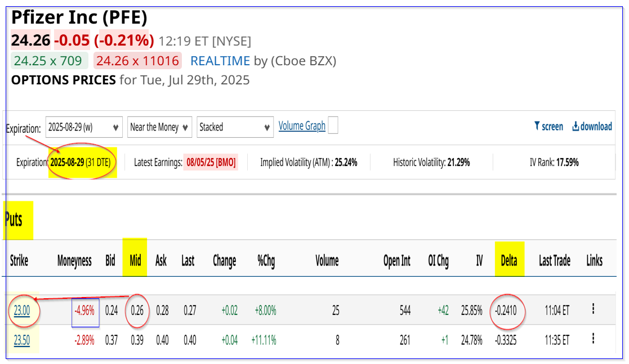Click the -0.3325 delta cell
The image size is (629, 364).
tap(506, 340)
